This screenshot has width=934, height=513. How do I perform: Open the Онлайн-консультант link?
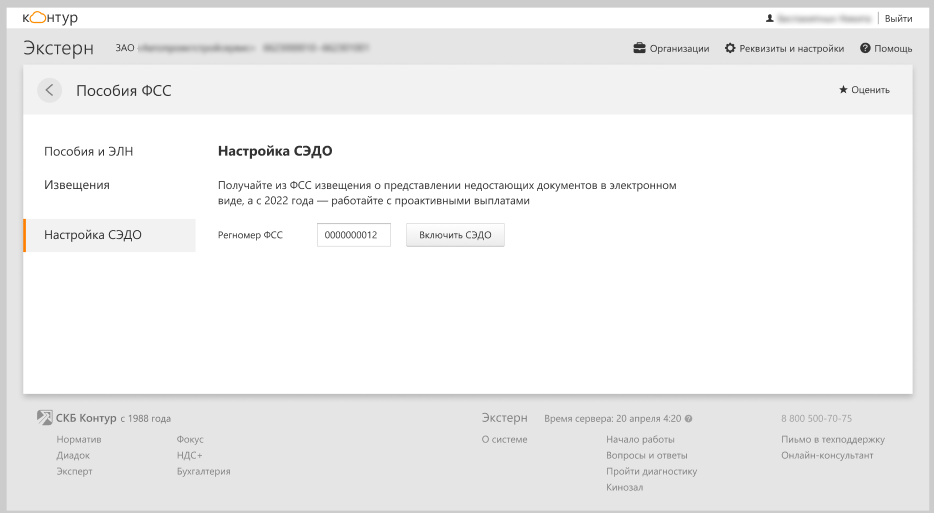click(x=827, y=456)
